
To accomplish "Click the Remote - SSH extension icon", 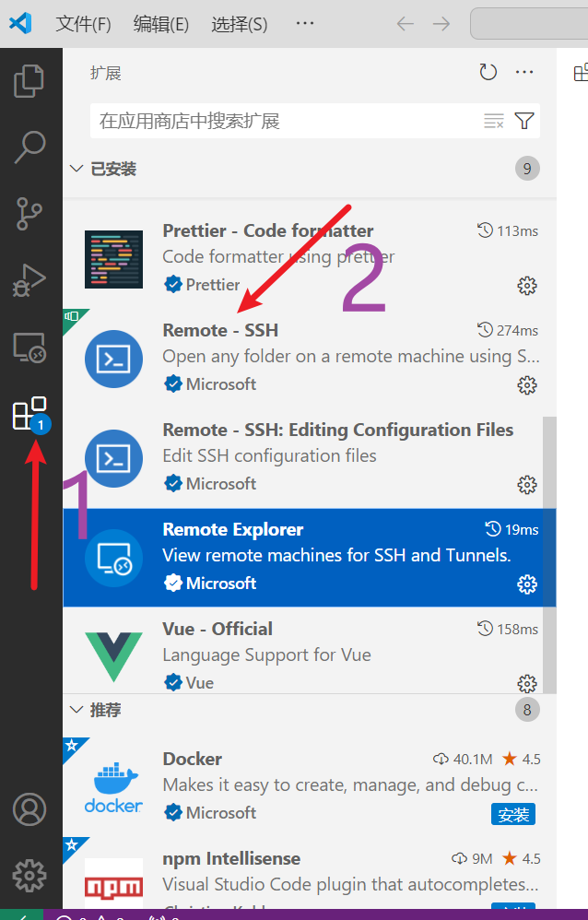I will 114,360.
